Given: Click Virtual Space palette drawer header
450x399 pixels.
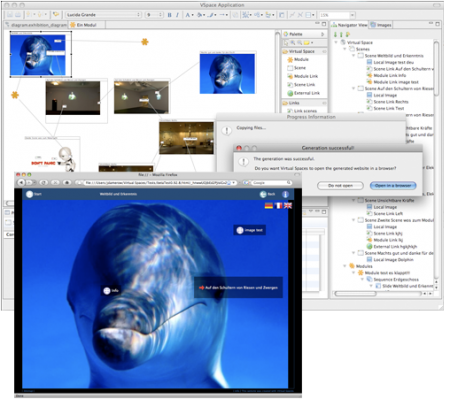Looking at the screenshot, I should tap(304, 51).
